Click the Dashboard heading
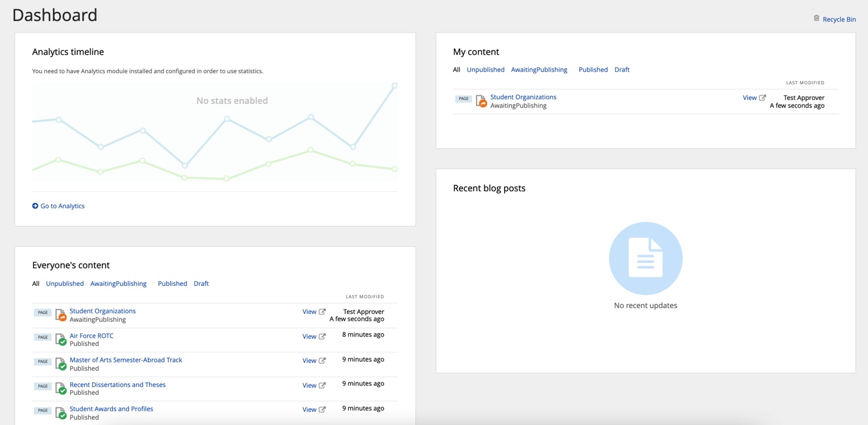The width and height of the screenshot is (868, 425). click(x=55, y=14)
